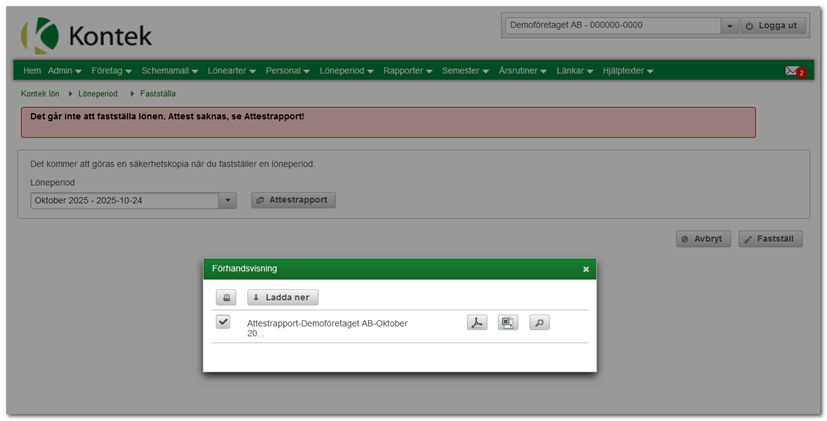Open the PDF icon for Attestrapport
The height and width of the screenshot is (421, 827).
click(477, 322)
